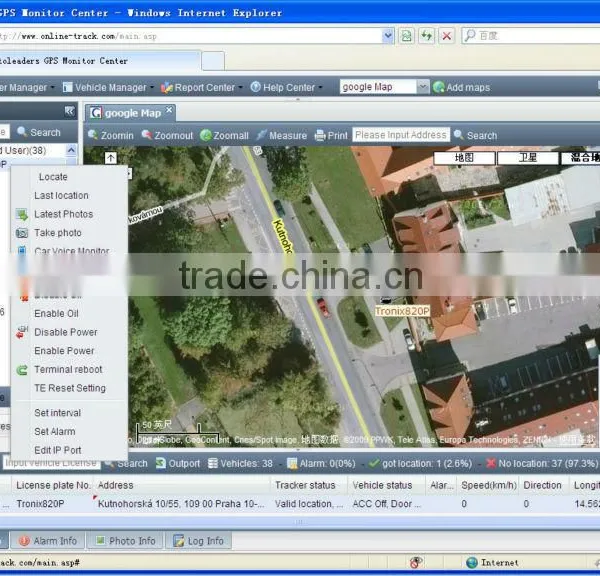This screenshot has height=576, width=600.
Task: Select the Tronix820P table row
Action: point(300,504)
